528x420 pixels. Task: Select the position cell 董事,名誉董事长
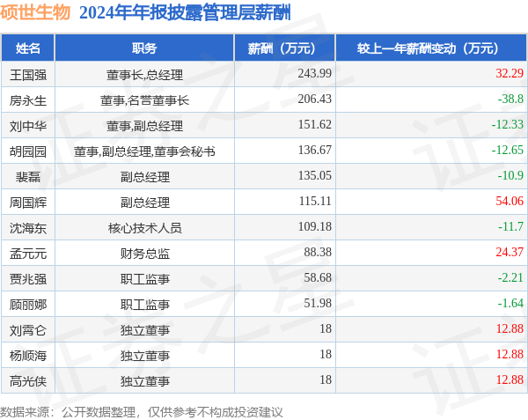click(x=144, y=100)
